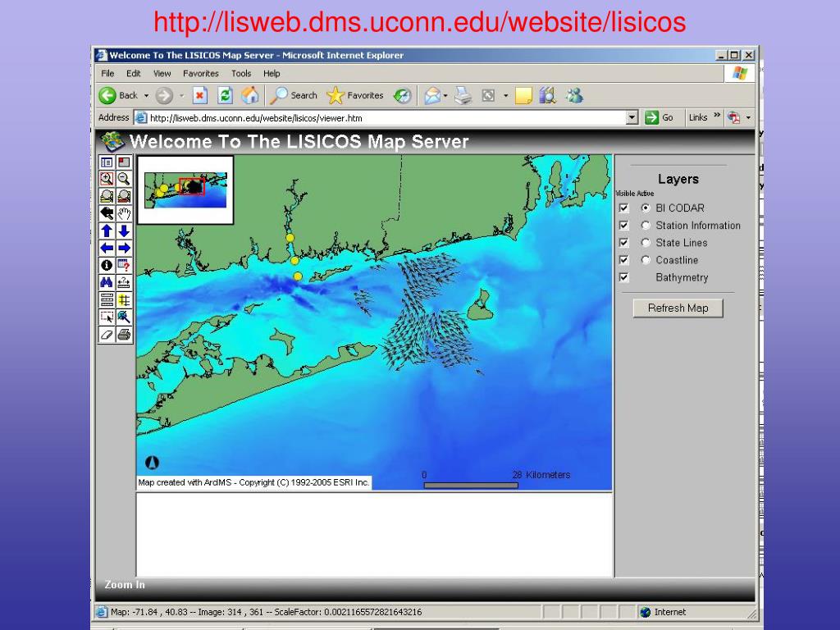Click the browser Stop icon

200,95
